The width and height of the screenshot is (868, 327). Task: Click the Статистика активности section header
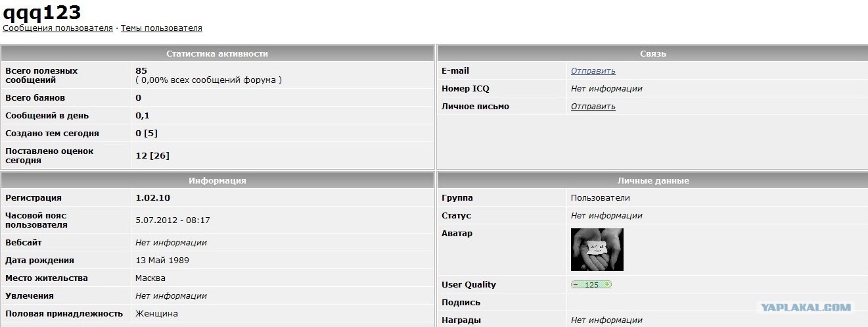(x=217, y=53)
